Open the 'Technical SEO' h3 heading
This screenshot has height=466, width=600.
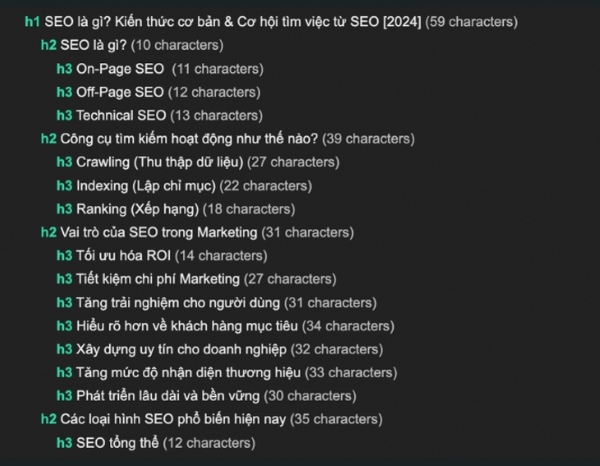point(121,116)
